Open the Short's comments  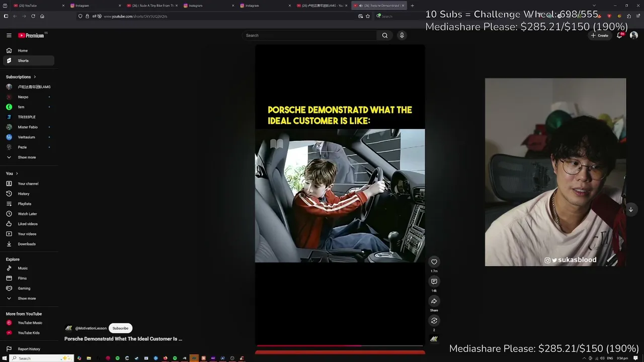(434, 282)
